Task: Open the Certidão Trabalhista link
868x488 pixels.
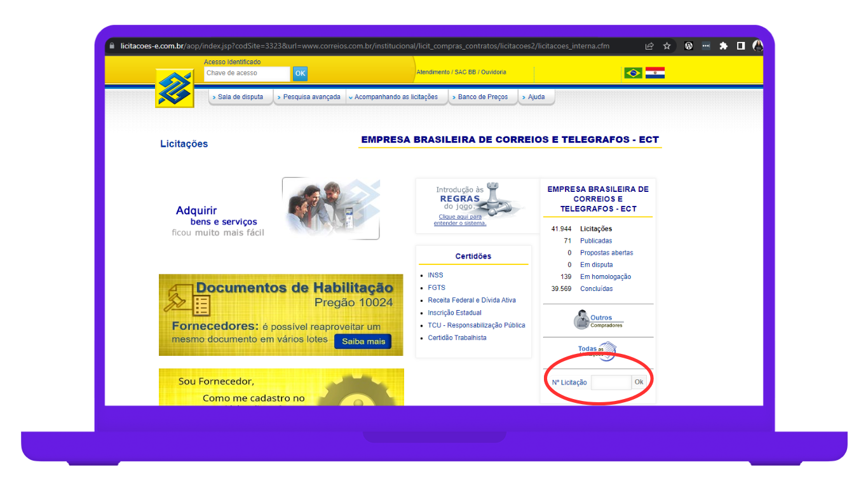Action: pos(457,338)
